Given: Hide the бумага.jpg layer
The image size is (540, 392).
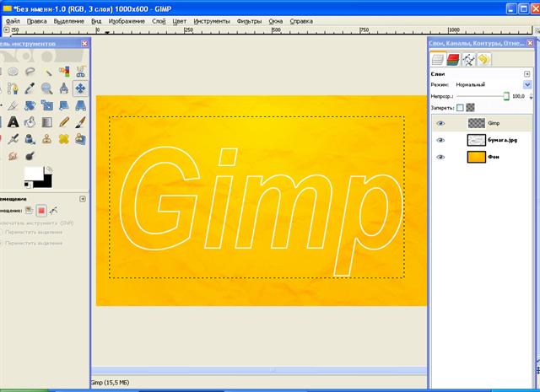Looking at the screenshot, I should pos(440,140).
